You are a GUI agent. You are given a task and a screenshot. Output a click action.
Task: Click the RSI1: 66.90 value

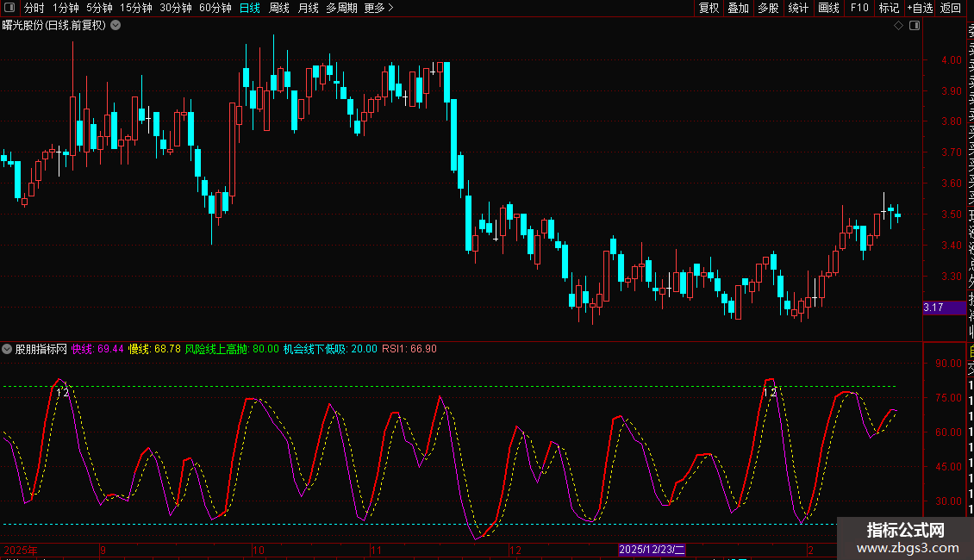[409, 349]
